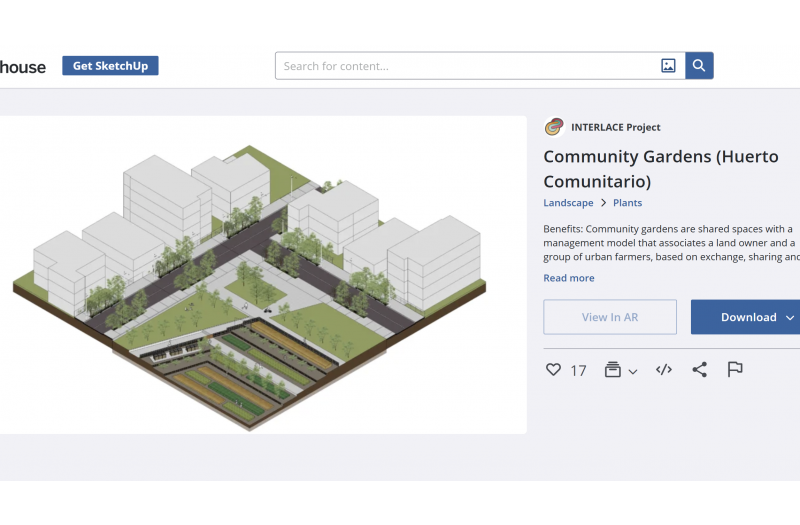Go to Landscape category
The width and height of the screenshot is (800, 525).
click(x=568, y=203)
